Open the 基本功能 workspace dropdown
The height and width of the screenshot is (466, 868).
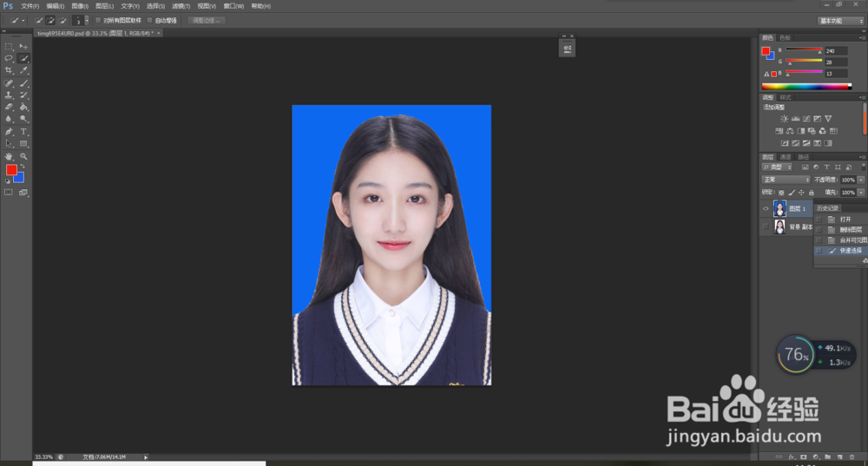[x=841, y=21]
